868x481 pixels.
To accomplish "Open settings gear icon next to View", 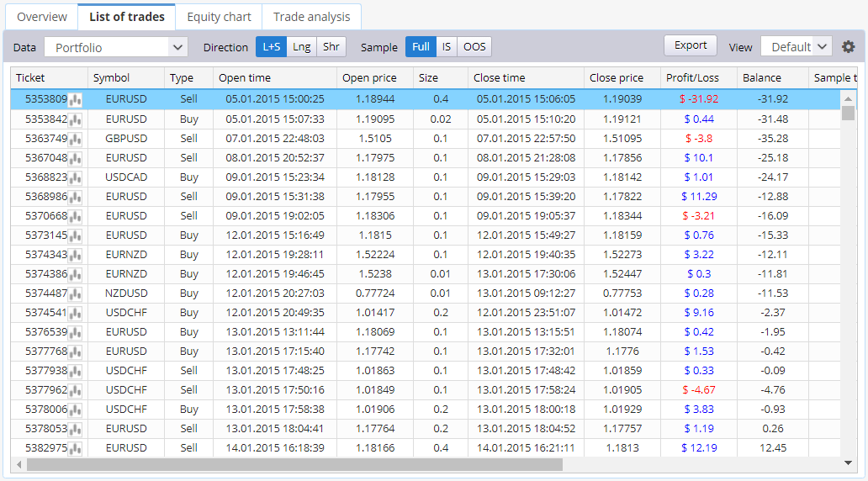I will pos(848,47).
